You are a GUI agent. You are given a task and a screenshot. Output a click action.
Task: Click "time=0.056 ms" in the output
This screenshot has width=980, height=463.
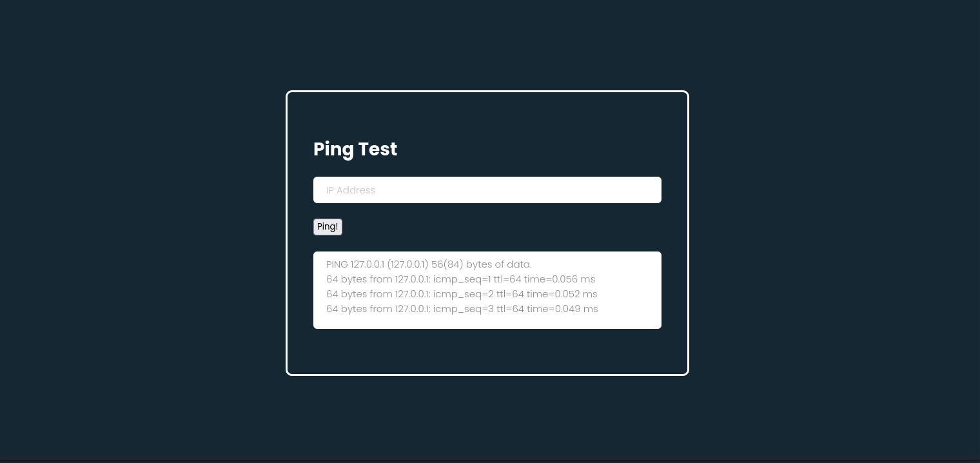560,279
